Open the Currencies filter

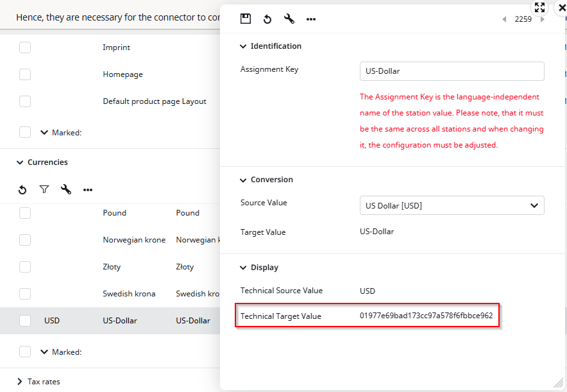click(x=44, y=190)
